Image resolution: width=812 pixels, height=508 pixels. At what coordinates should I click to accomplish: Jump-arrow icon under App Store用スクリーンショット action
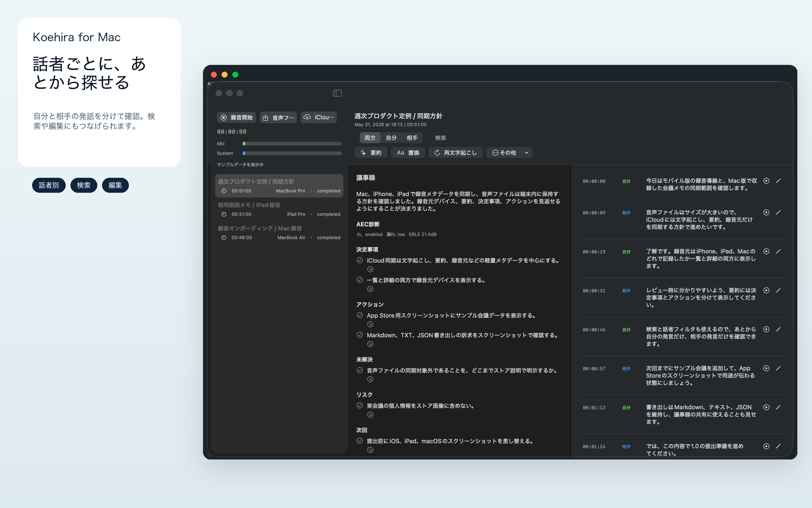[370, 325]
